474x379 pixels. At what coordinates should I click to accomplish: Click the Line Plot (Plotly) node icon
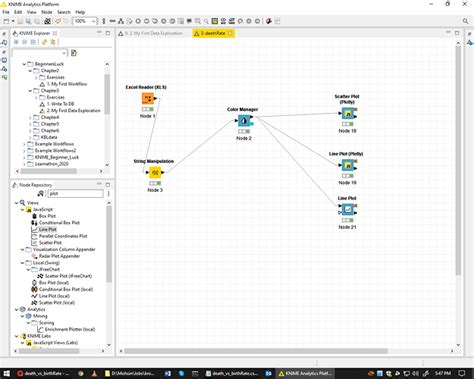(348, 165)
